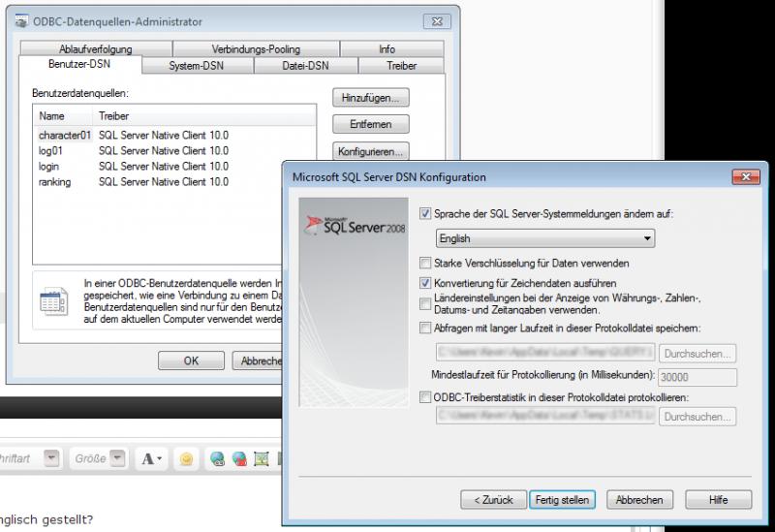775x532 pixels.
Task: Select the 'character01' data source row
Action: coord(64,136)
